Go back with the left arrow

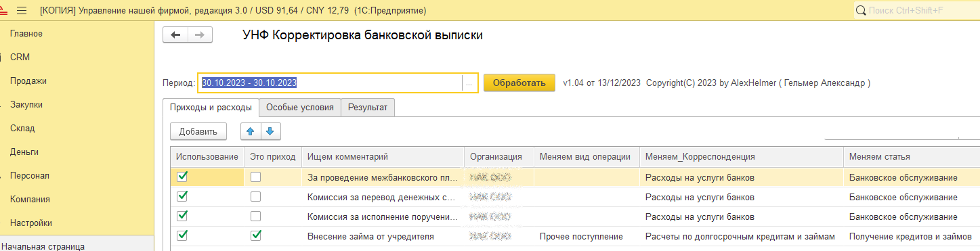tap(175, 35)
